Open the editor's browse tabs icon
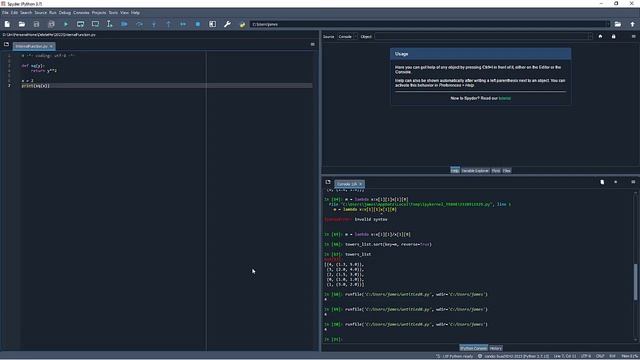The width and height of the screenshot is (640, 360). point(6,44)
